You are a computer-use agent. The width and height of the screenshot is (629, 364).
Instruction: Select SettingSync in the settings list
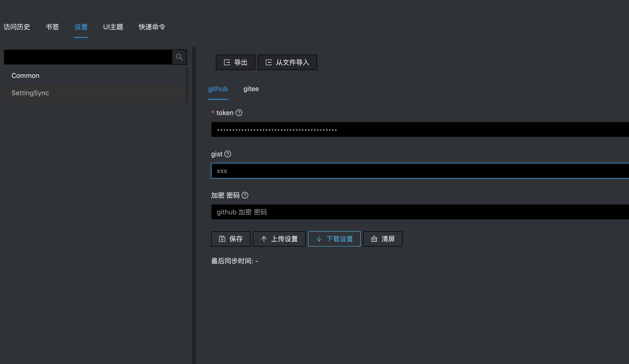(x=30, y=93)
